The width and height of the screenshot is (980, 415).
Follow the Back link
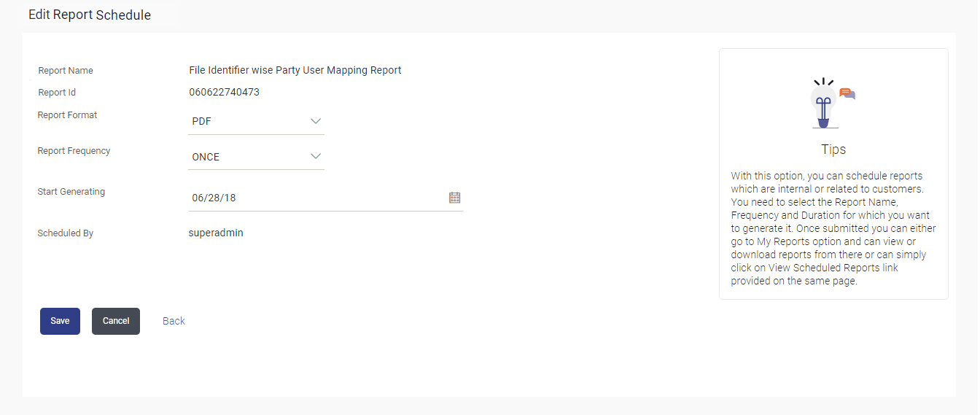[x=174, y=321]
